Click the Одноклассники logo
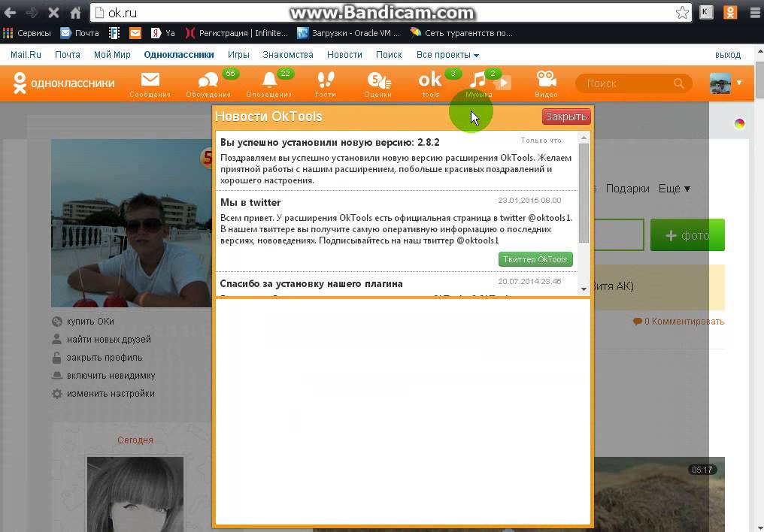Viewport: 764px width, 532px height. [x=63, y=83]
